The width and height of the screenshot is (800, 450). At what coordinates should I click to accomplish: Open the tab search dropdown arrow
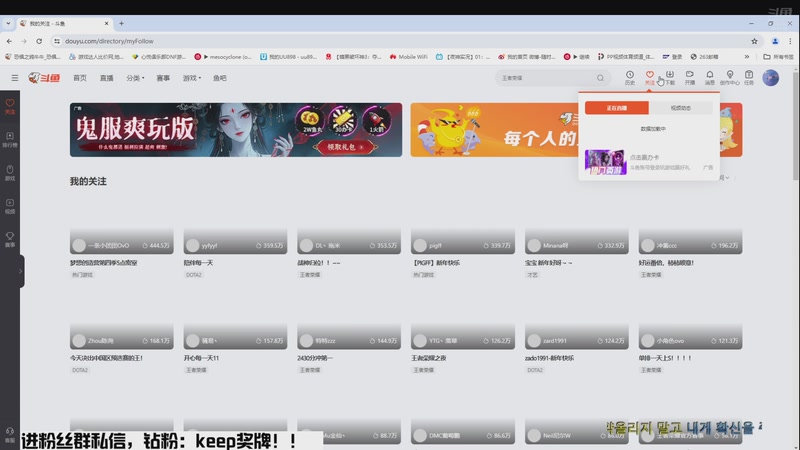point(8,23)
